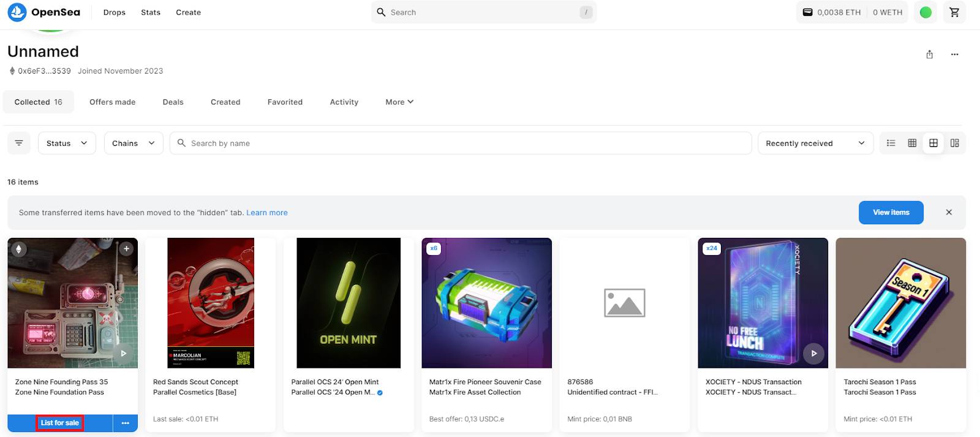Click the OpenSea logo
Screen dimensions: 980x437
[x=44, y=12]
